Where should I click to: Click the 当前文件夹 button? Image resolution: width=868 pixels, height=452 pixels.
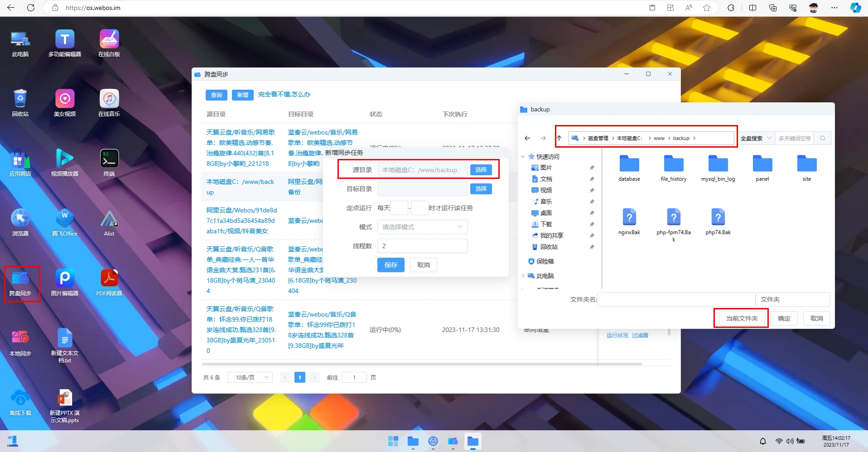pos(742,318)
